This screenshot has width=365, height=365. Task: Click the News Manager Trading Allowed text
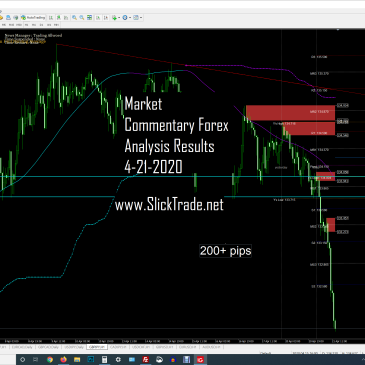pyautogui.click(x=33, y=35)
